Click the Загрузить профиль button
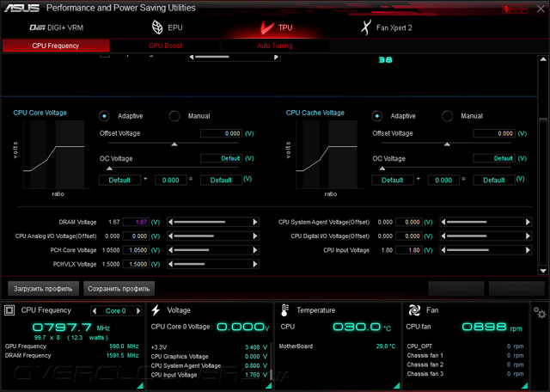Screen dimensions: 550x392 pos(43,289)
